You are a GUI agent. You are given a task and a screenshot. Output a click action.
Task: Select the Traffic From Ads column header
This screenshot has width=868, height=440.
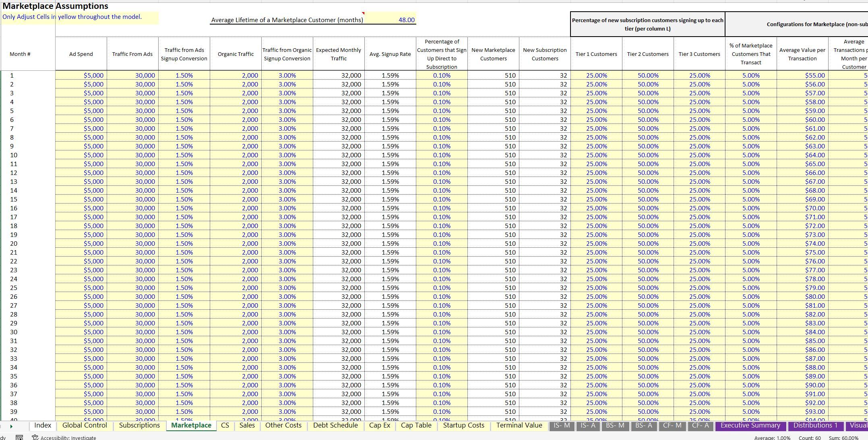pos(132,54)
